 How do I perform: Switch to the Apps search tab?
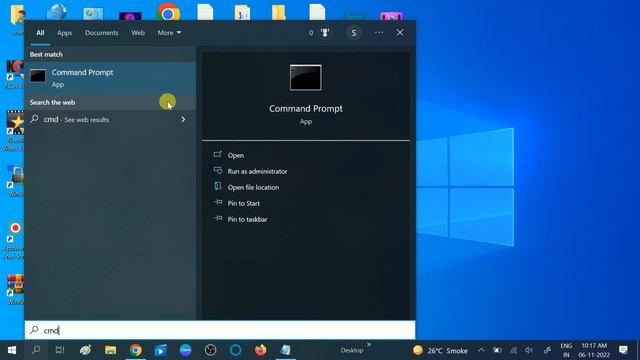click(64, 33)
